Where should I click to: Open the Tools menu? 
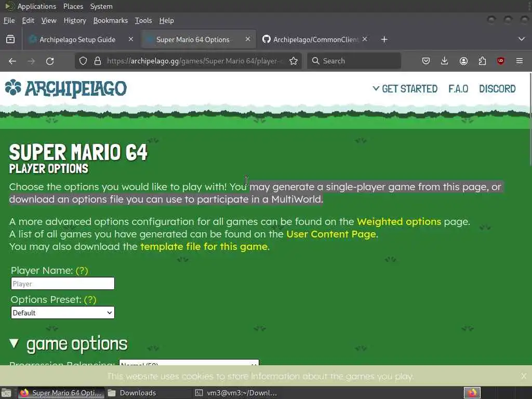coord(143,21)
